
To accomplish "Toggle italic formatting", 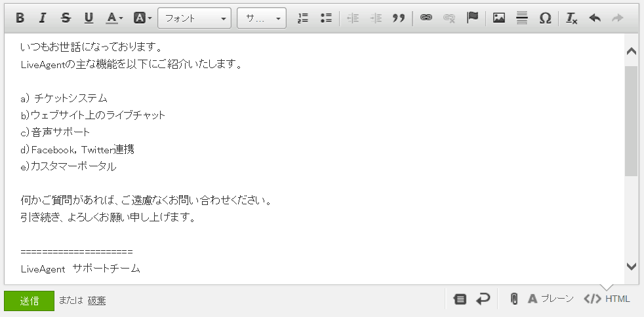I will click(42, 18).
